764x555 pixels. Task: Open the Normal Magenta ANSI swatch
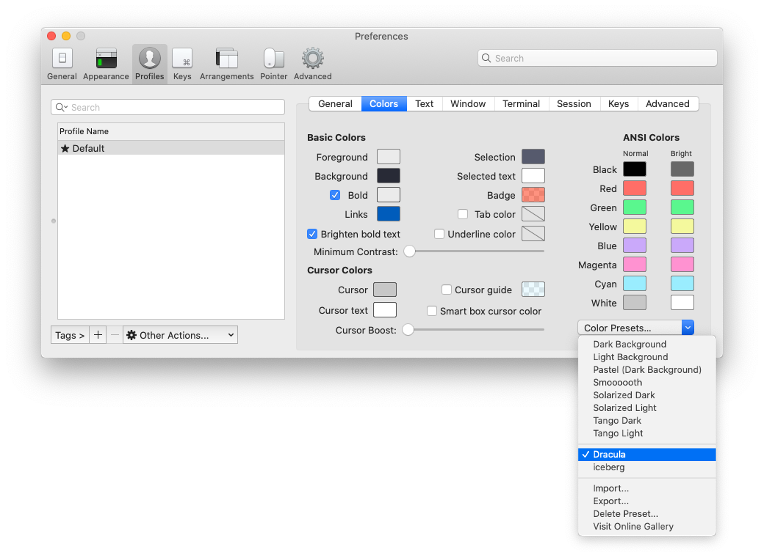click(635, 264)
